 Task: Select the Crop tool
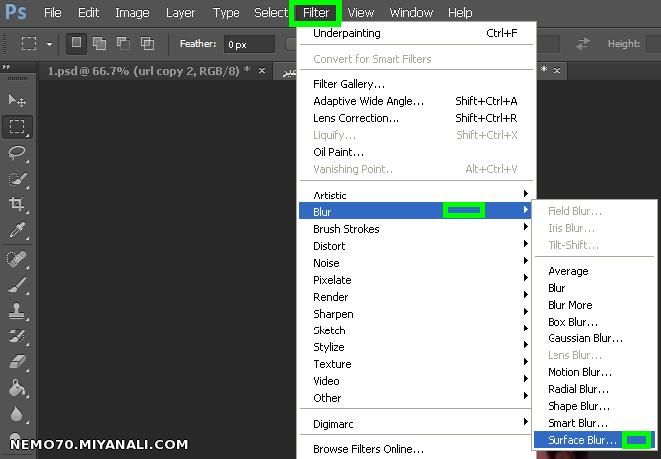coord(17,204)
